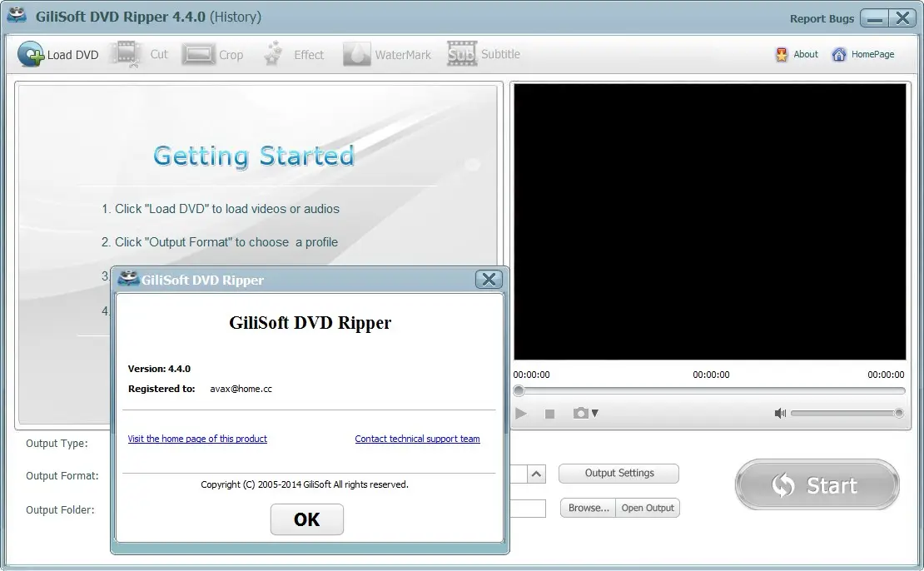Expand the snapshot options arrow
The width and height of the screenshot is (924, 571).
tap(595, 413)
